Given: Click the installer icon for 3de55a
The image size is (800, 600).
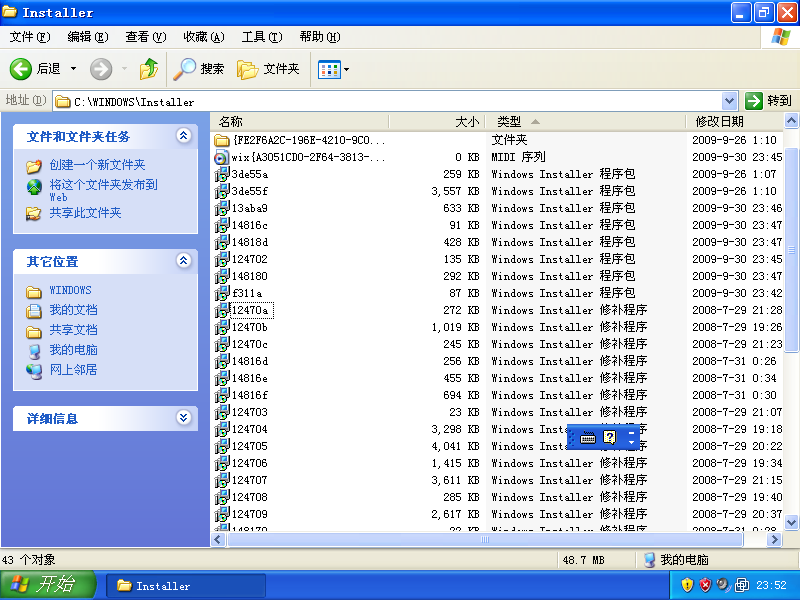Looking at the screenshot, I should point(221,174).
